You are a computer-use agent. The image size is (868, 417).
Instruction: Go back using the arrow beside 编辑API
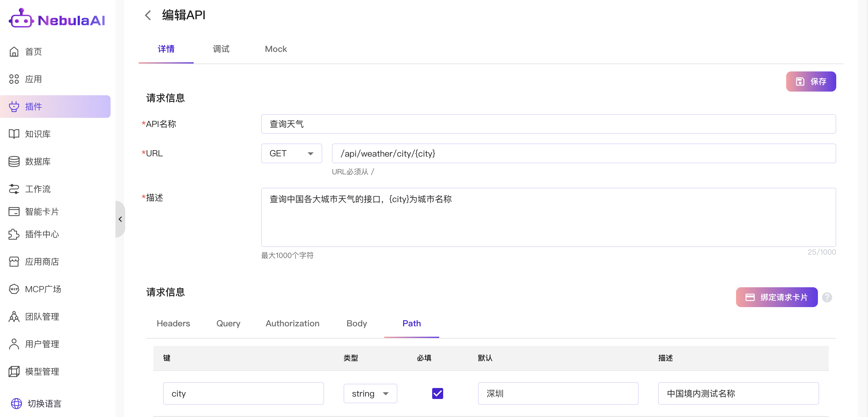tap(148, 15)
